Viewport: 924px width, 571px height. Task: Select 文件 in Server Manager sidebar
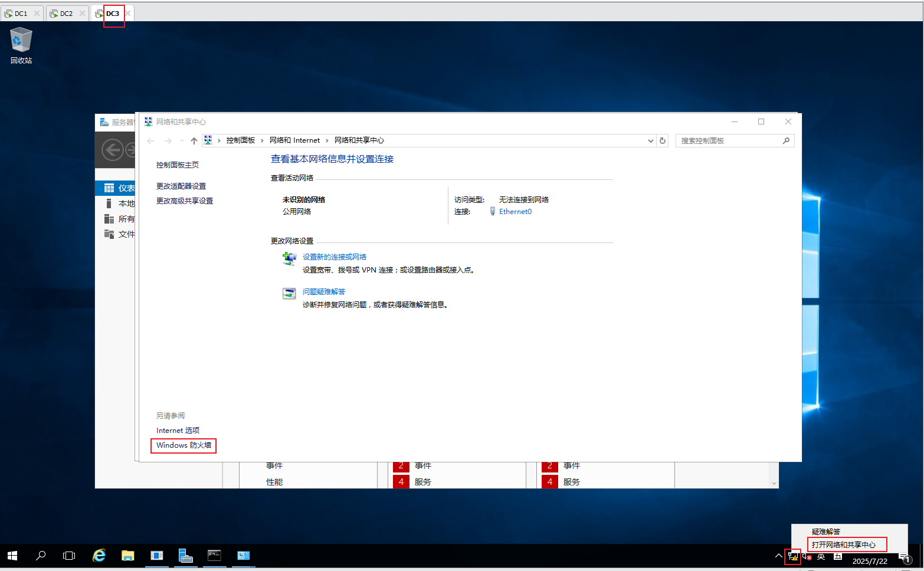pos(116,234)
